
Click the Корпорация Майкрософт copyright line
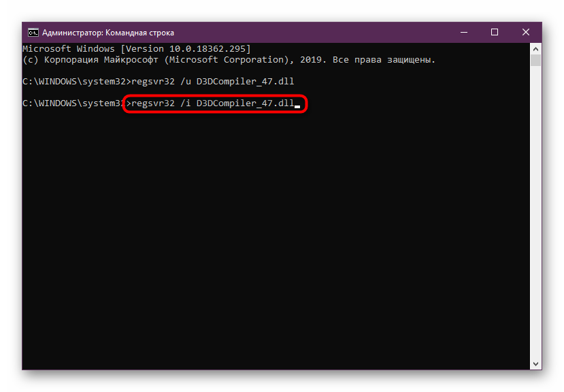(229, 60)
